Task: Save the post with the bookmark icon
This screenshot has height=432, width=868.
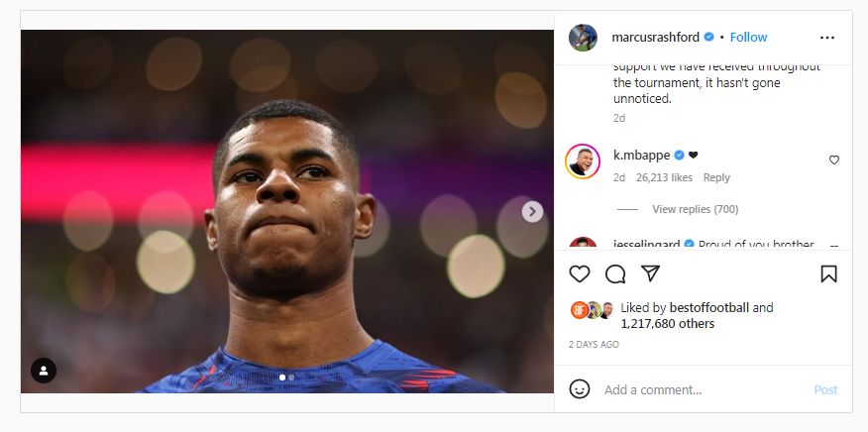Action: pyautogui.click(x=829, y=273)
